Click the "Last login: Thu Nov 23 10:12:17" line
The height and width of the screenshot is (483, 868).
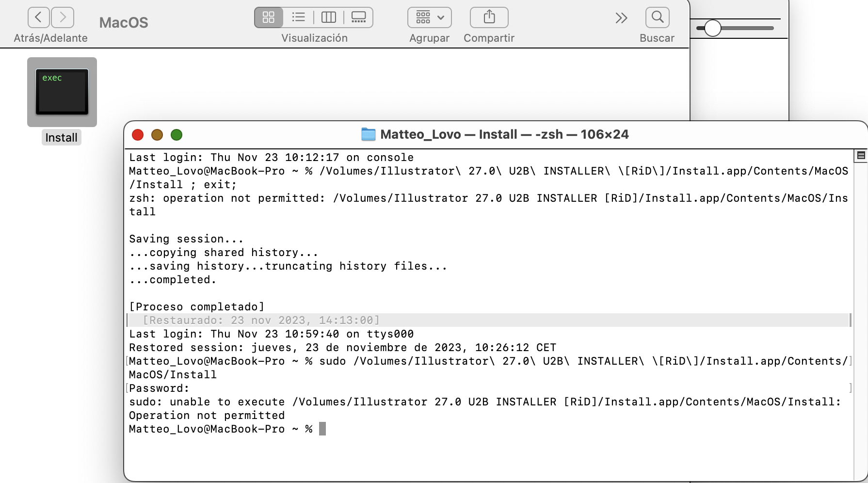[x=272, y=157]
